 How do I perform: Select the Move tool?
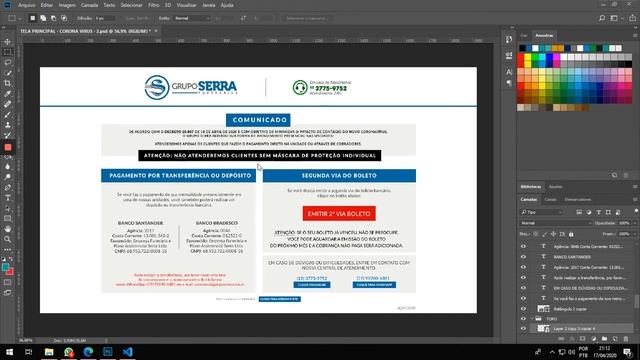point(7,42)
